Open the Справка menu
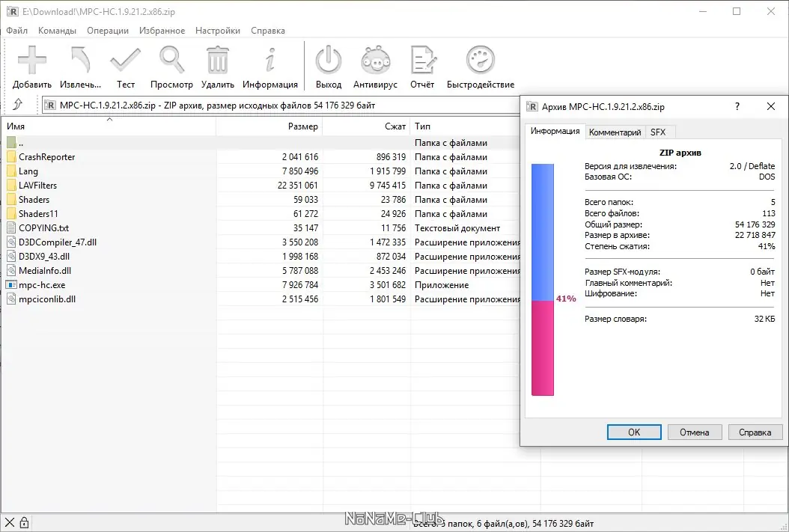Screen dimensions: 789x532 click(268, 31)
